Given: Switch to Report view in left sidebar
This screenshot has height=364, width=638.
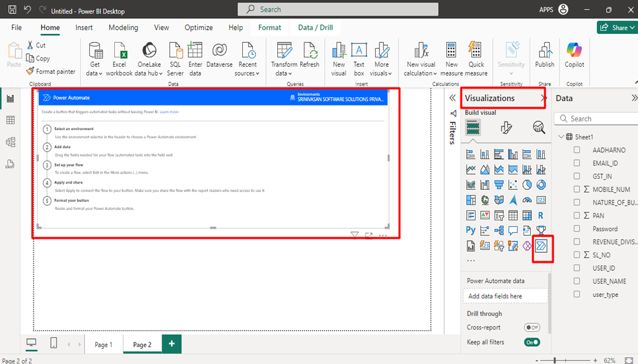Looking at the screenshot, I should 10,98.
